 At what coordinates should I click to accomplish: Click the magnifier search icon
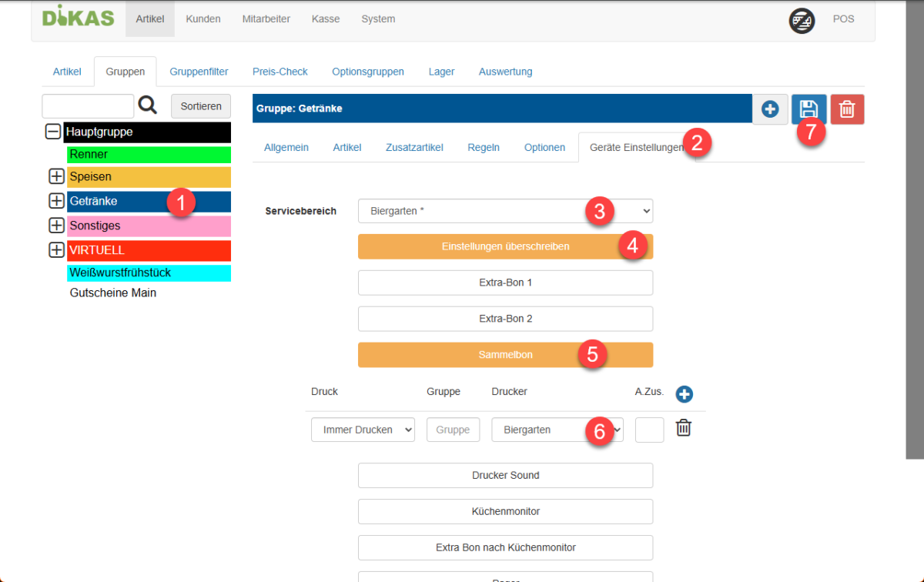point(148,106)
